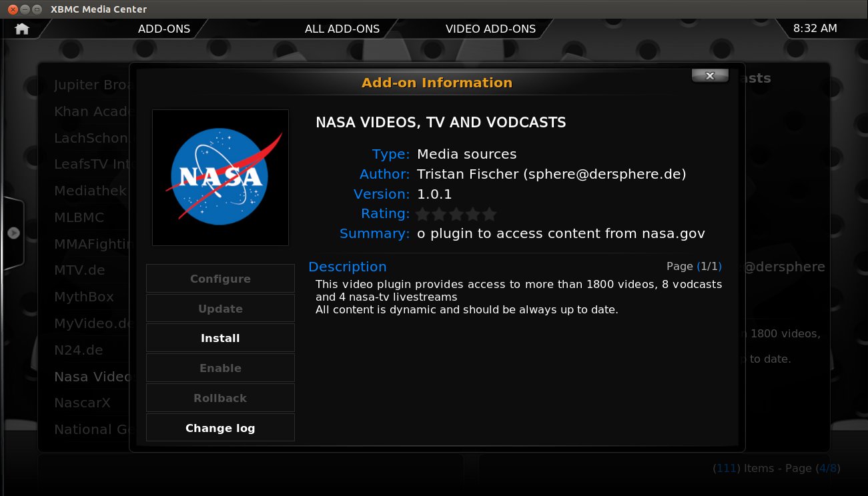Click the 'Add-on Information' dialog title
The image size is (868, 496).
point(437,83)
